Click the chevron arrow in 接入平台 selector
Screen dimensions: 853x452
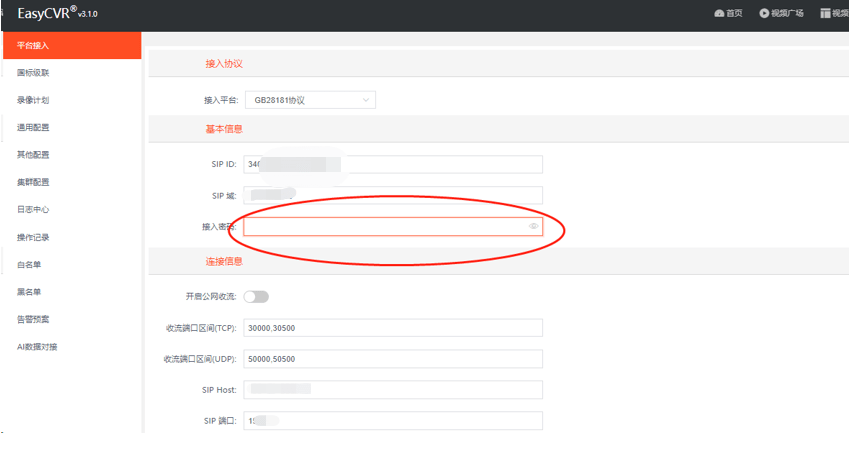pyautogui.click(x=366, y=100)
